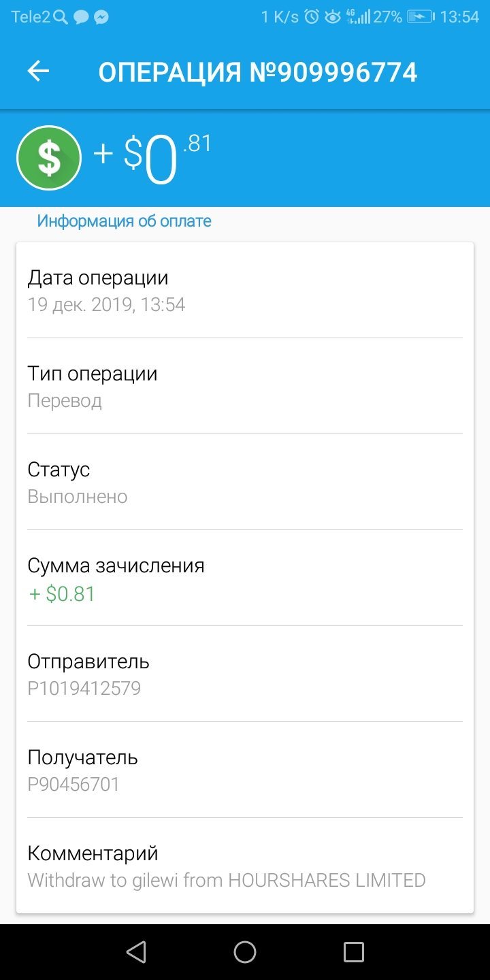Image resolution: width=490 pixels, height=980 pixels.
Task: Tap Android recent apps square
Action: coord(353,951)
